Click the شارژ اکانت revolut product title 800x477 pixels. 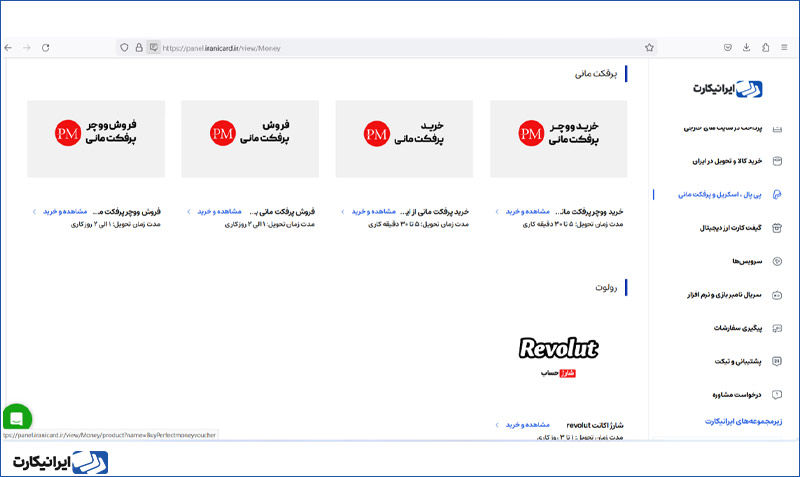tap(594, 425)
